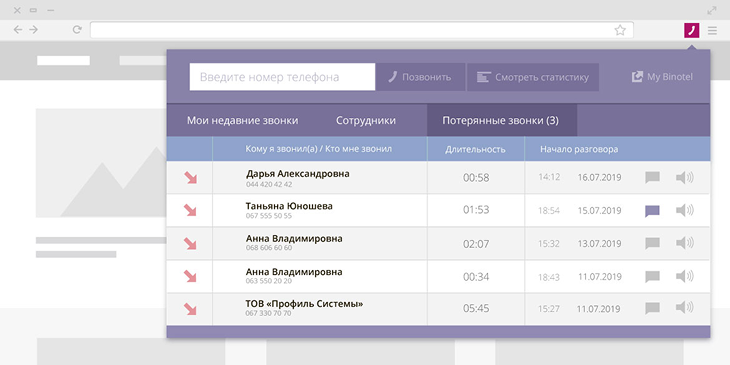Select Анна Владимировна with number 068 606 60 60
Image resolution: width=730 pixels, height=365 pixels.
(x=294, y=239)
